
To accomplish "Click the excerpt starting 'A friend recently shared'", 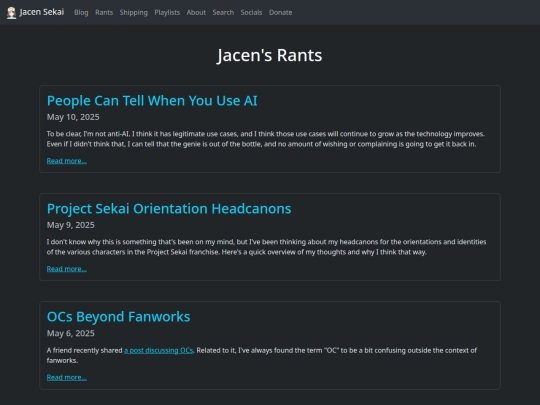I will 262,355.
